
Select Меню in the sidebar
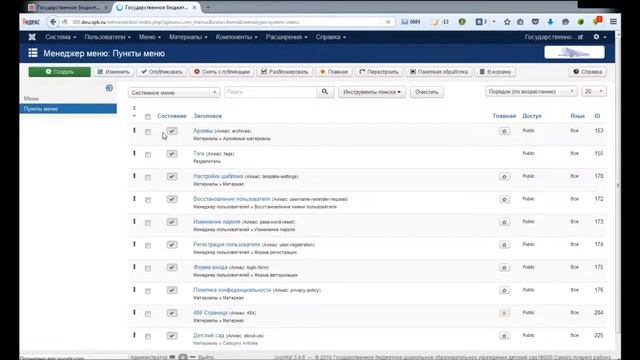[31, 98]
